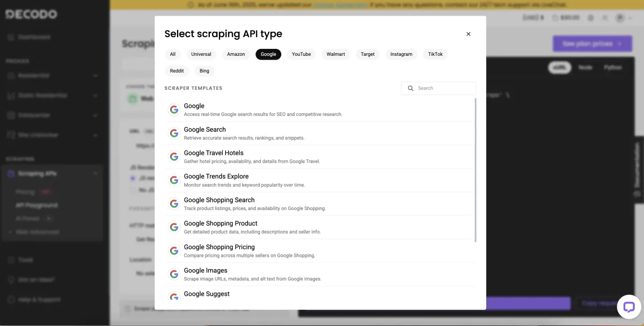
Task: Close the Select scraping API type dialog
Action: click(468, 34)
